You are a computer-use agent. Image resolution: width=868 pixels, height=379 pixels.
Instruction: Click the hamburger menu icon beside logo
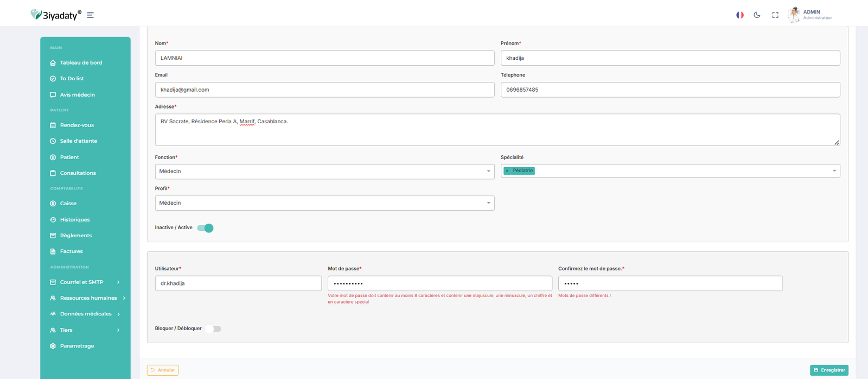point(91,15)
